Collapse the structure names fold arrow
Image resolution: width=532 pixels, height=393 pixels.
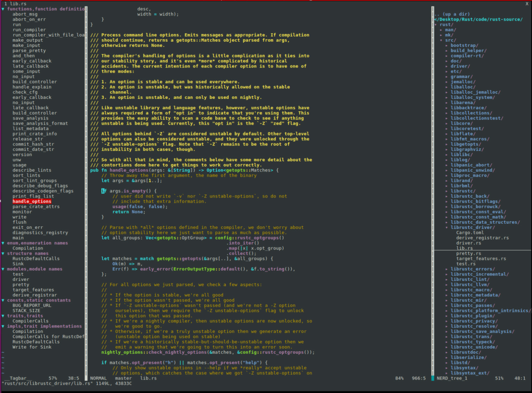click(3, 254)
